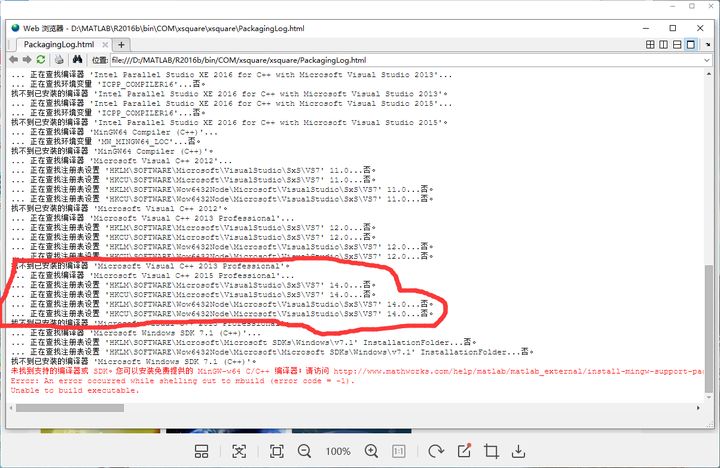Click the 'Microsoft Visual C++ 2012' search line

pyautogui.click(x=122, y=161)
